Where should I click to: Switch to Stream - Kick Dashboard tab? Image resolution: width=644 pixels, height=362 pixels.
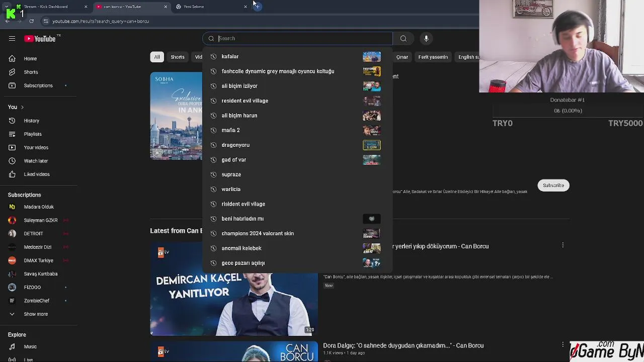coord(45,7)
